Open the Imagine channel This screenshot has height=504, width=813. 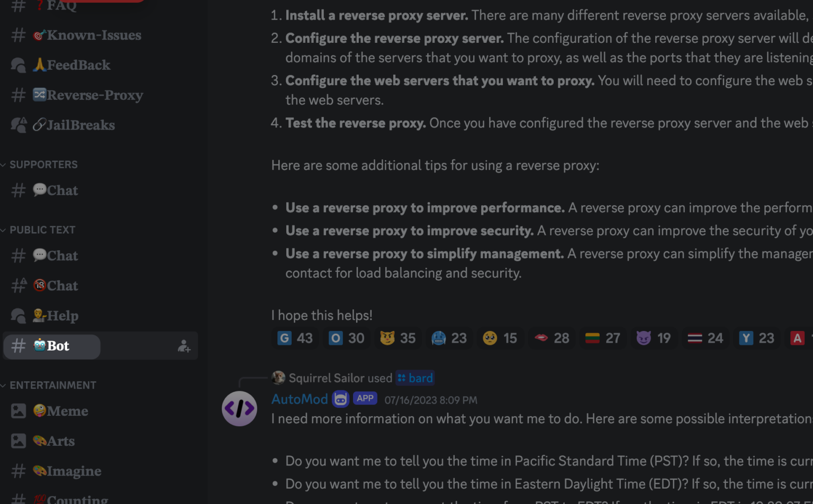tap(67, 471)
